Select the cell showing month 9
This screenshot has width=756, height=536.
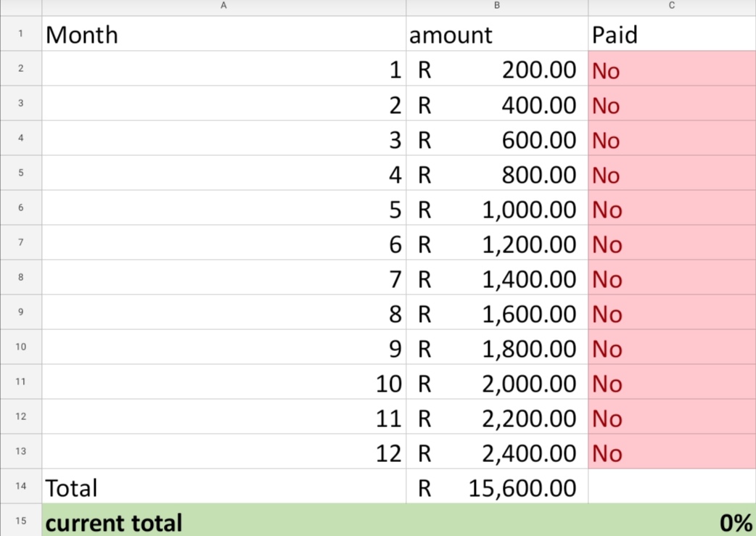click(223, 347)
